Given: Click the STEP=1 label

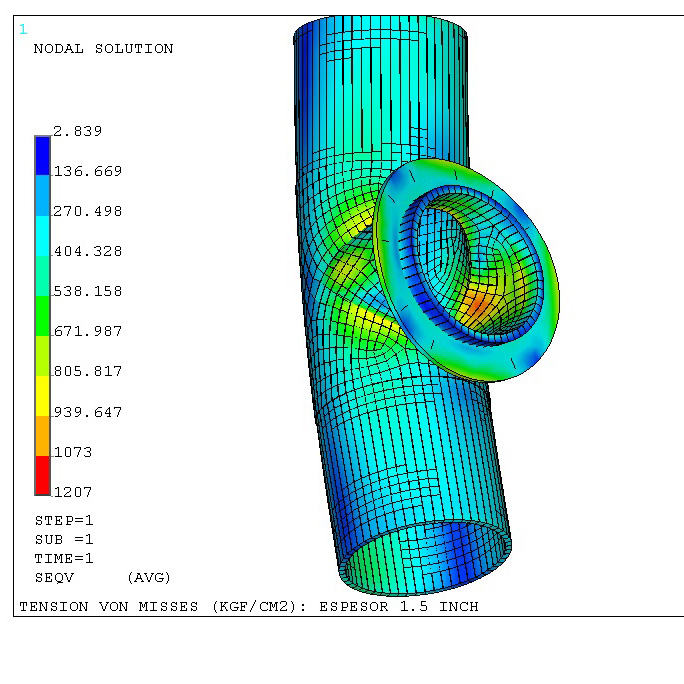Looking at the screenshot, I should [64, 520].
